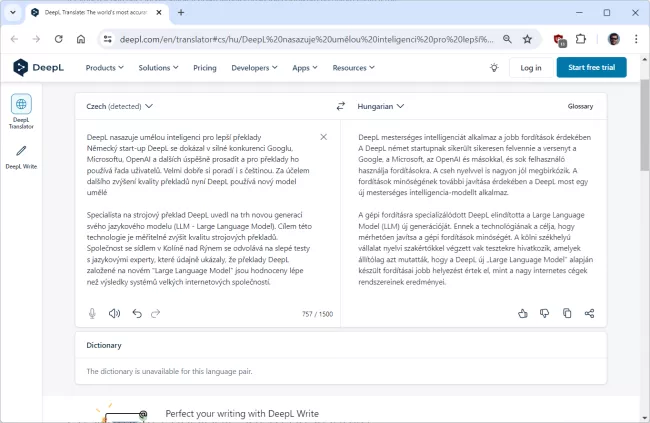The height and width of the screenshot is (423, 650).
Task: Share the translation using share icon
Action: point(589,313)
